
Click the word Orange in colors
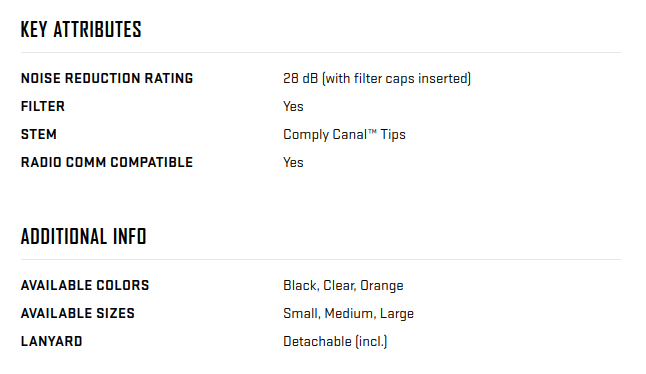(382, 286)
